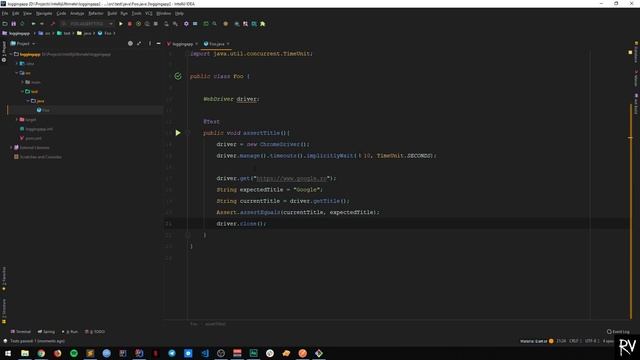Collapse the java folder under test

click(28, 101)
